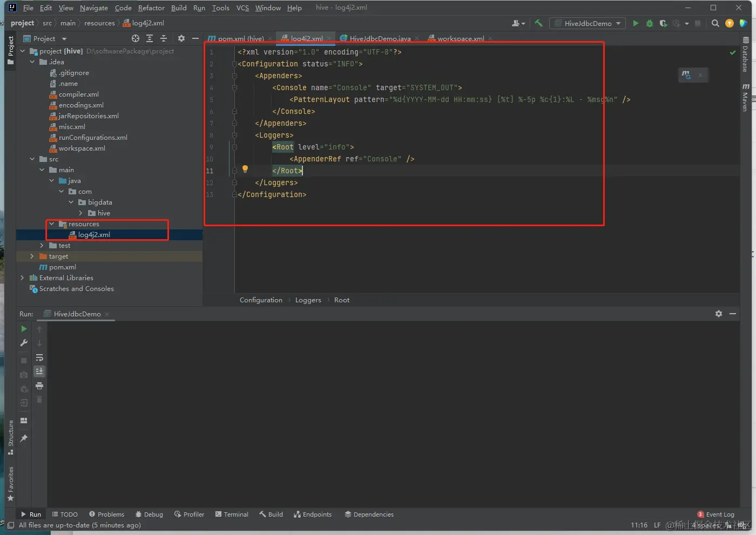The height and width of the screenshot is (535, 756).
Task: Open Project panel gear options
Action: (x=181, y=38)
